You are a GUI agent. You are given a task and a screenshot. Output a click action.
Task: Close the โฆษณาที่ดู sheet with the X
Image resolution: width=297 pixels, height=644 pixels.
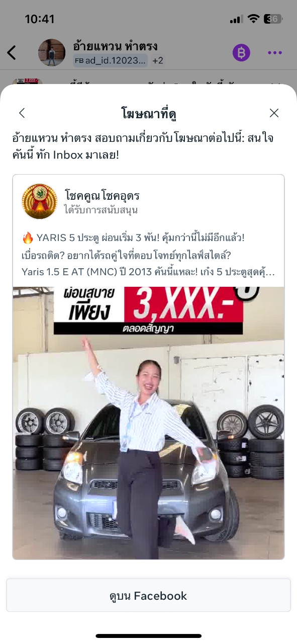[x=274, y=113]
